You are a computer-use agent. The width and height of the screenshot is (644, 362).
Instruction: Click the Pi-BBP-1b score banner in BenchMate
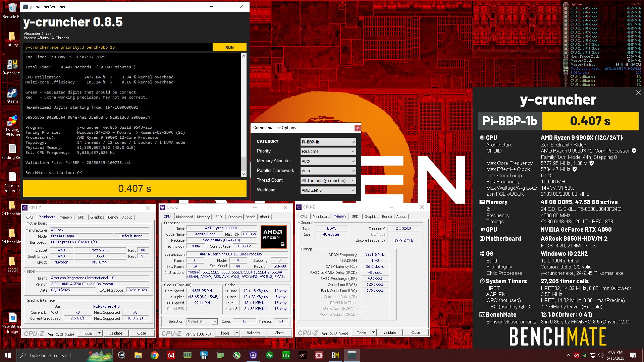click(x=558, y=121)
